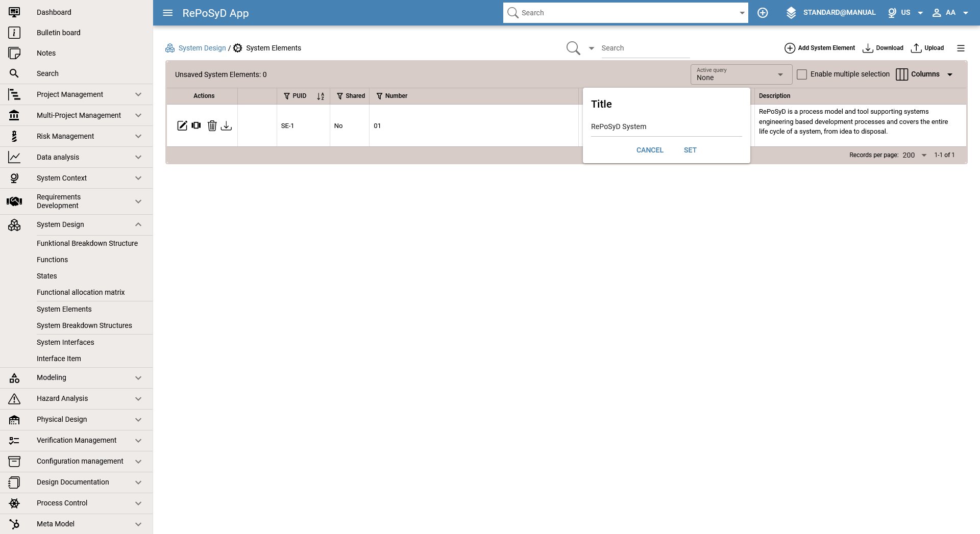Click the Physical Design icon

click(14, 420)
